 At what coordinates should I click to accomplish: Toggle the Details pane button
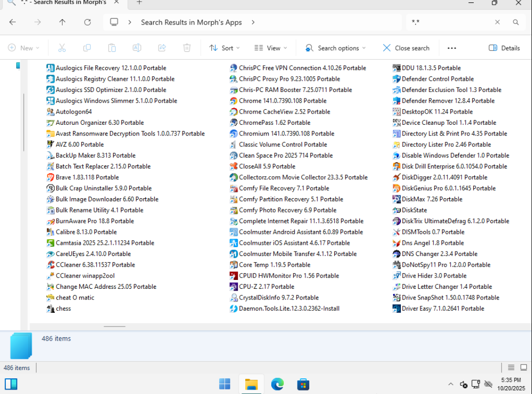pyautogui.click(x=504, y=48)
